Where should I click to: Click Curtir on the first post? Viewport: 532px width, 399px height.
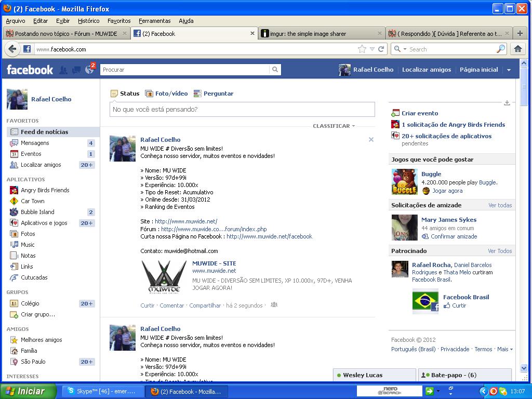pos(147,305)
